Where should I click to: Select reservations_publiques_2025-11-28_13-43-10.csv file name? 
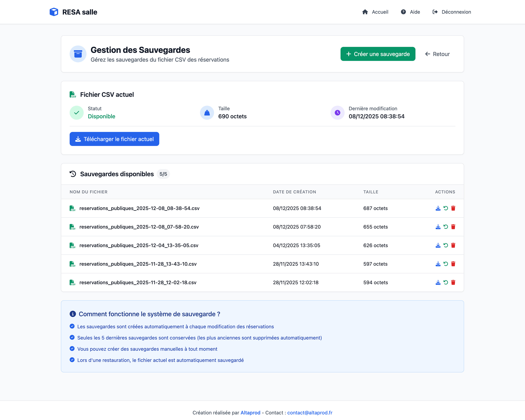pos(138,264)
